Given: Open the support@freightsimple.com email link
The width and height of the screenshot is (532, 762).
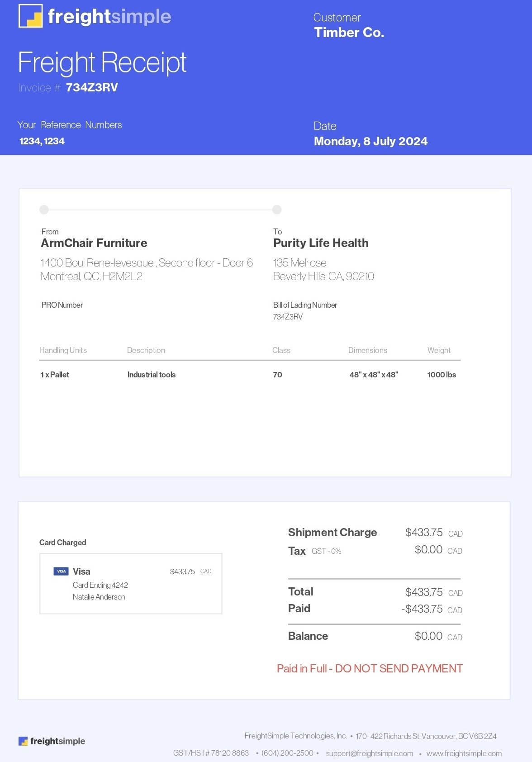Looking at the screenshot, I should pos(369,753).
